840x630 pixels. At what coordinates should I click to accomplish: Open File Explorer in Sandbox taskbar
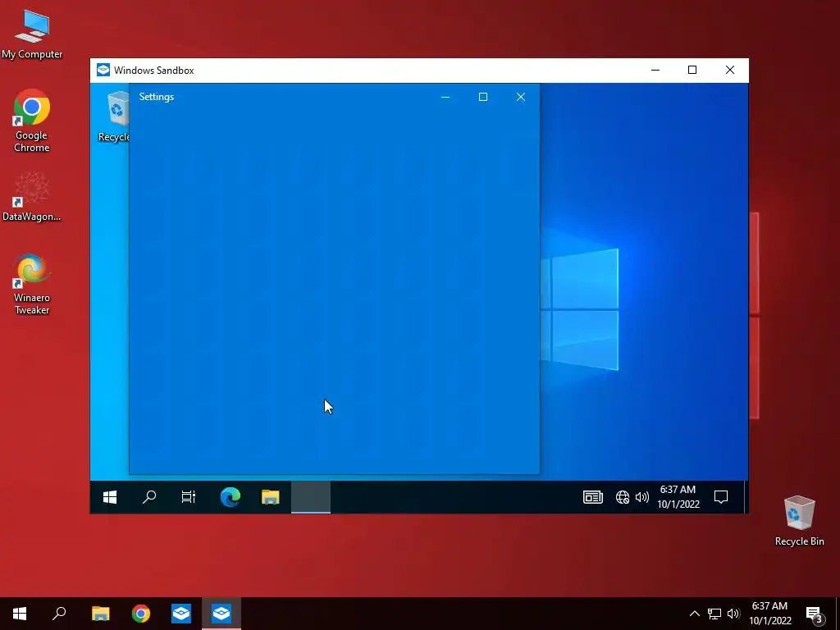click(x=271, y=497)
